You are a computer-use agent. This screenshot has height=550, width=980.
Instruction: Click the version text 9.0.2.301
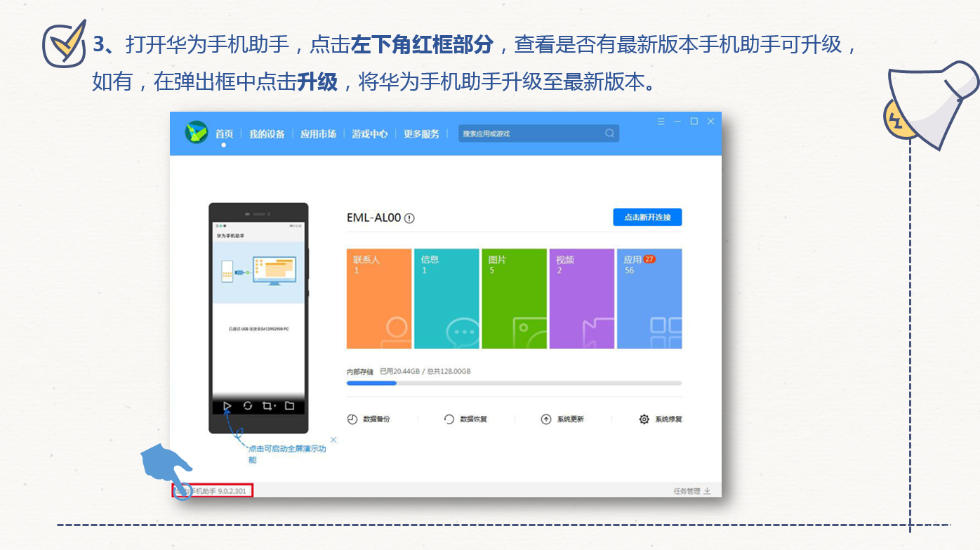pos(232,491)
